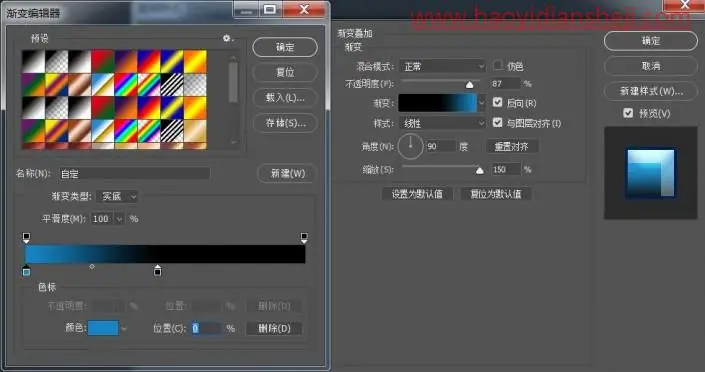Open the dropdown arrow next to 颜色 swatch
Viewport: 705px width, 372px height.
click(x=124, y=329)
